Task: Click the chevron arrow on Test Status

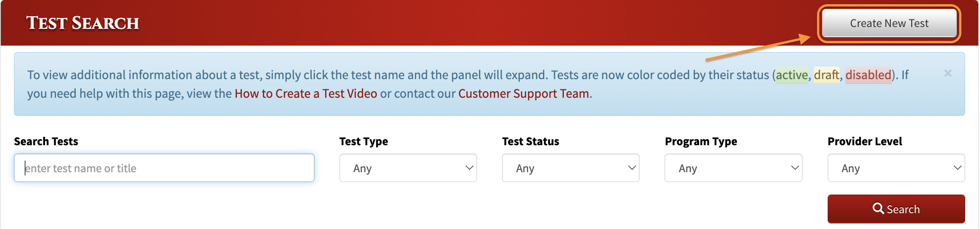Action: coord(632,168)
